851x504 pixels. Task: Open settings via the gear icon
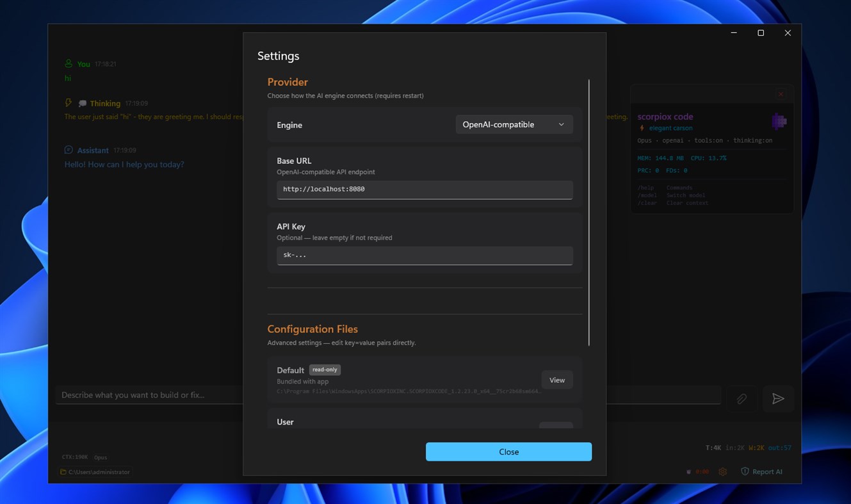coord(723,472)
